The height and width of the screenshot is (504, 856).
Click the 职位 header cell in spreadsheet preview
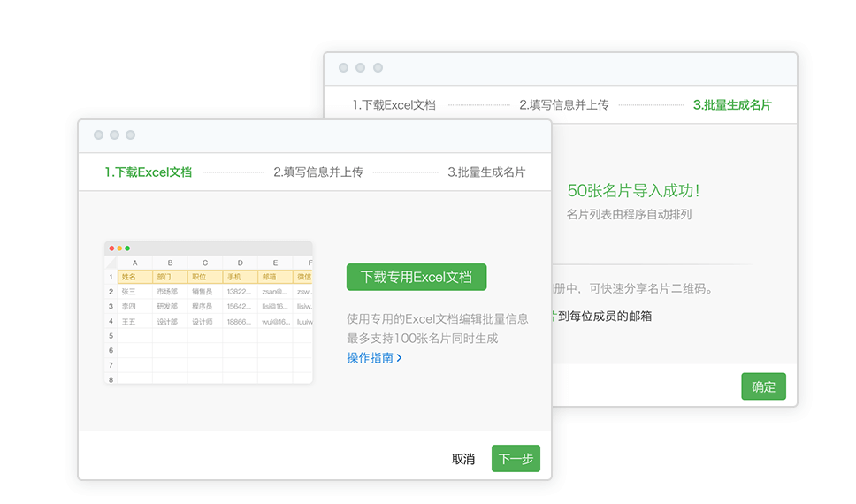(x=205, y=277)
